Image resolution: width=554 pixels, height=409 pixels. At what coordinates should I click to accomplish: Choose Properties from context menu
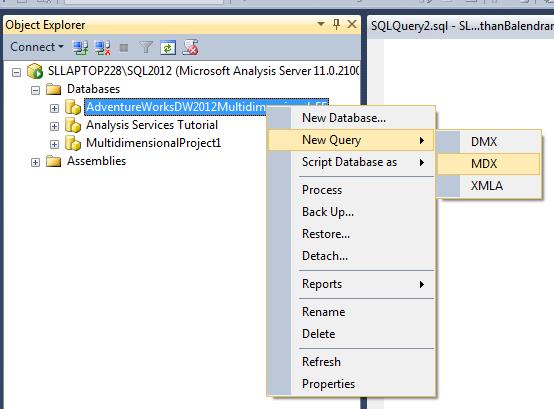(351, 384)
